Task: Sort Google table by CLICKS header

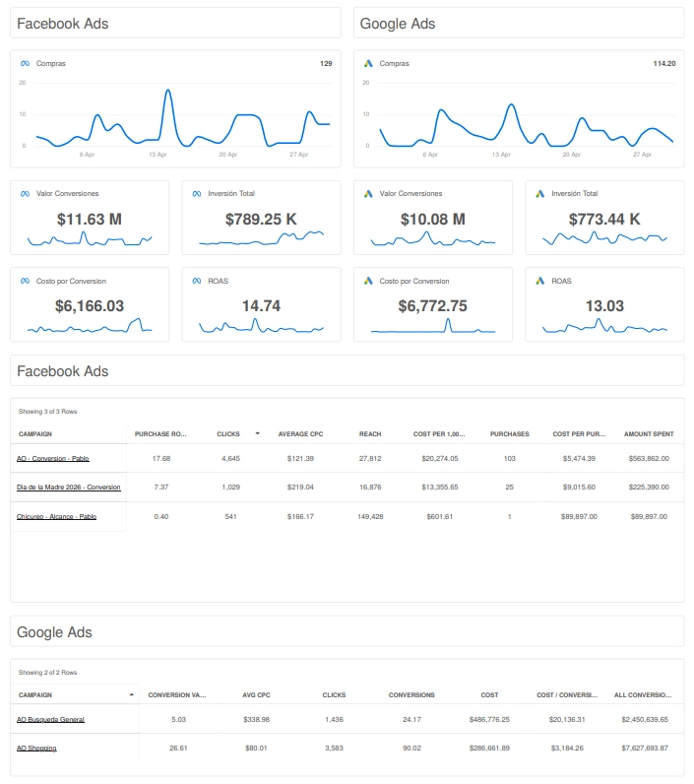Action: (x=334, y=695)
